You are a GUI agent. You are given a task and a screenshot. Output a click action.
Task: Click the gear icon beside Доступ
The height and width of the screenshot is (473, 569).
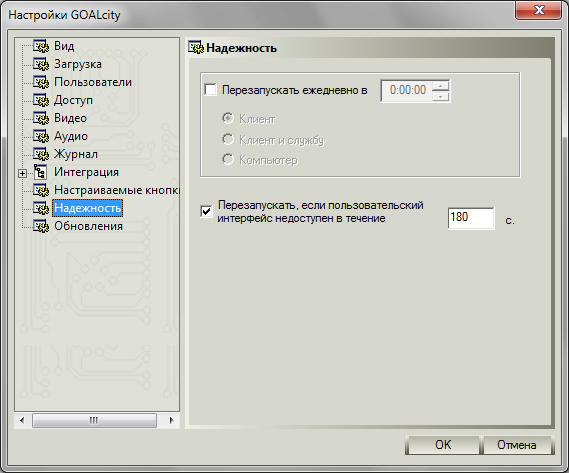(41, 100)
